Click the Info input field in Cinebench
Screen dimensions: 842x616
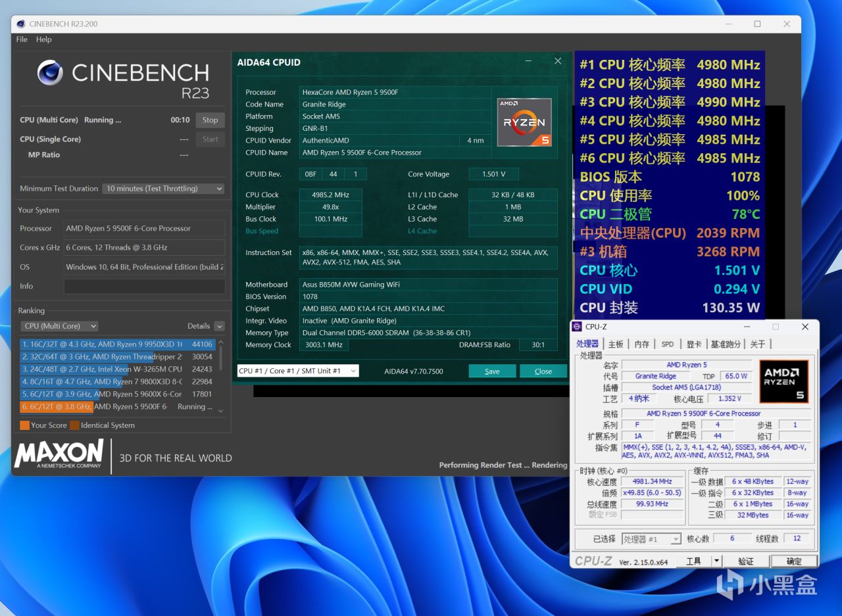coord(144,286)
